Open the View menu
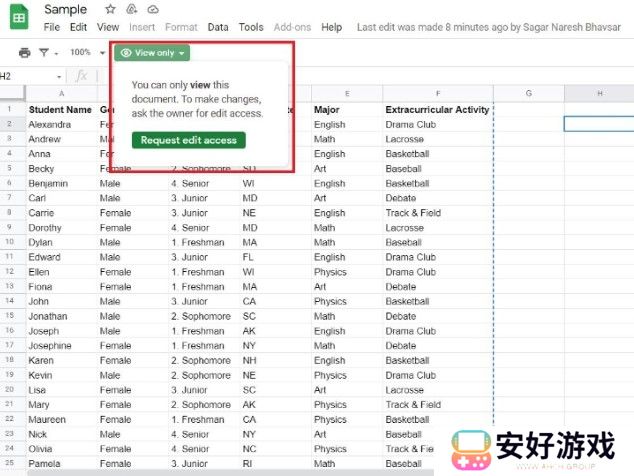 108,27
